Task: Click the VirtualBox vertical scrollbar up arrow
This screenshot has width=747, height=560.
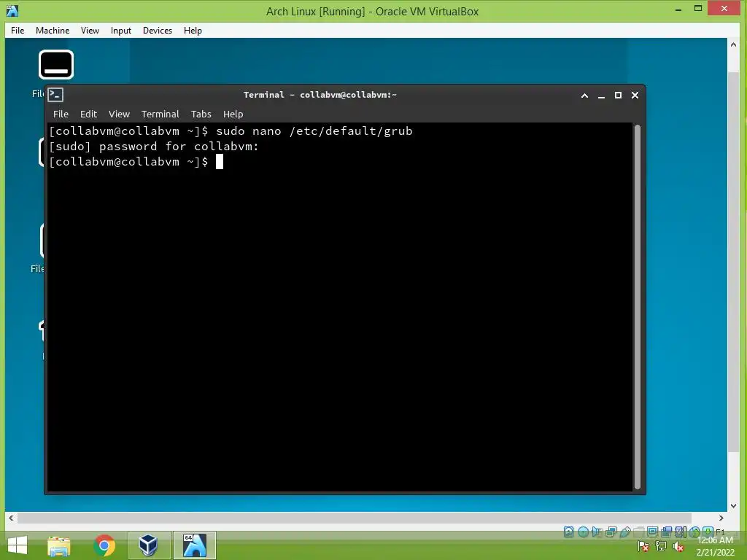Action: tap(733, 44)
